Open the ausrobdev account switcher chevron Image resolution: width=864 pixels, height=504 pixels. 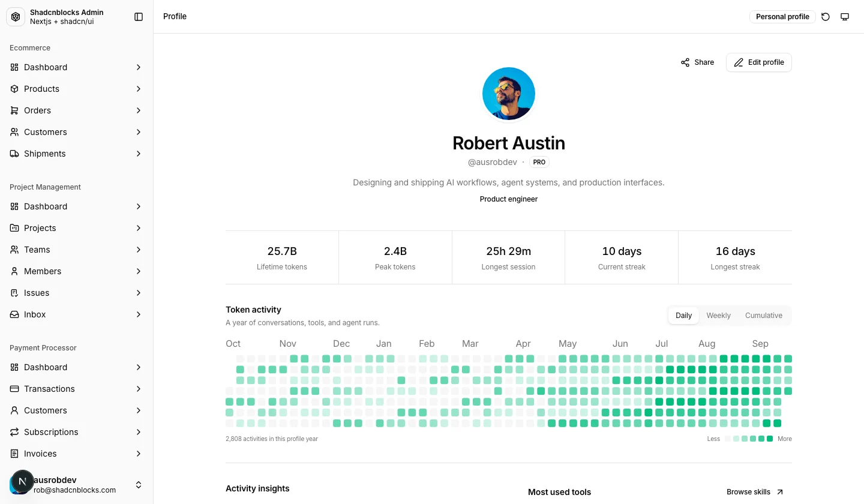pyautogui.click(x=139, y=485)
